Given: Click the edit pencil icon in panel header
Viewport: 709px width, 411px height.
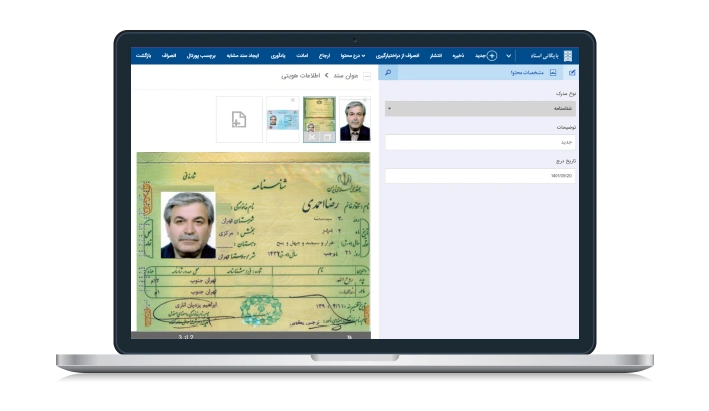Looking at the screenshot, I should [x=571, y=73].
